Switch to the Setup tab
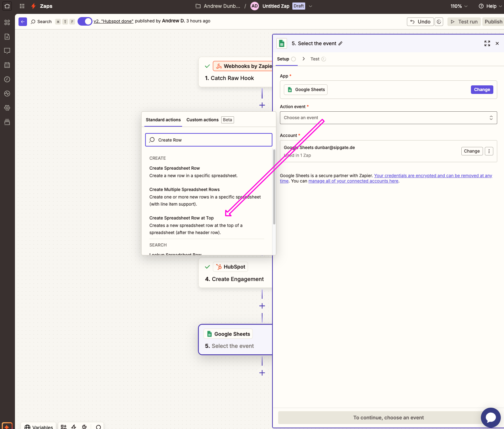Screen dimensions: 504x429 286,59
